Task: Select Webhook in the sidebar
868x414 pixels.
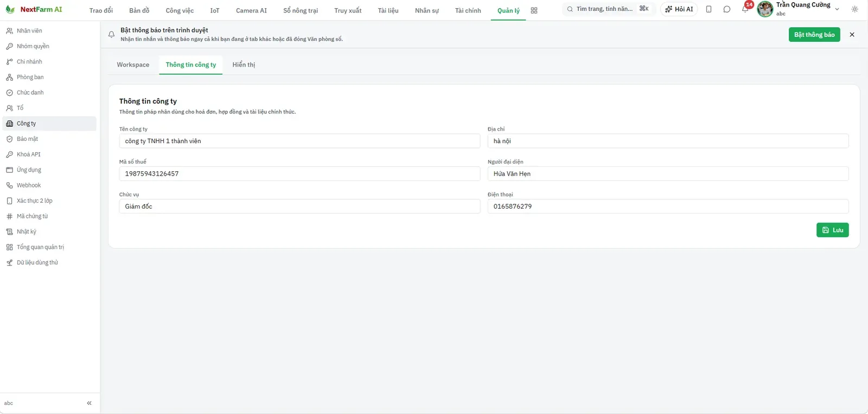Action: [49, 185]
